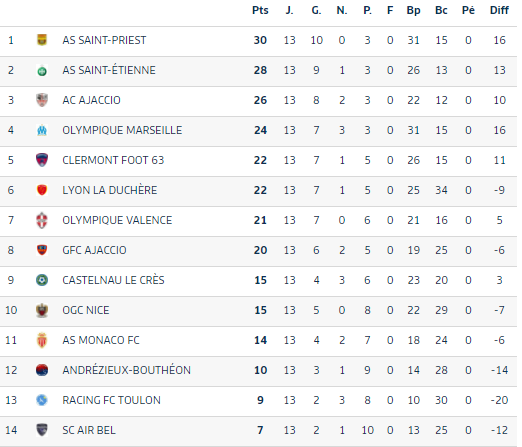Open the SC Air Bel shield icon
The image size is (522, 447).
[x=42, y=430]
